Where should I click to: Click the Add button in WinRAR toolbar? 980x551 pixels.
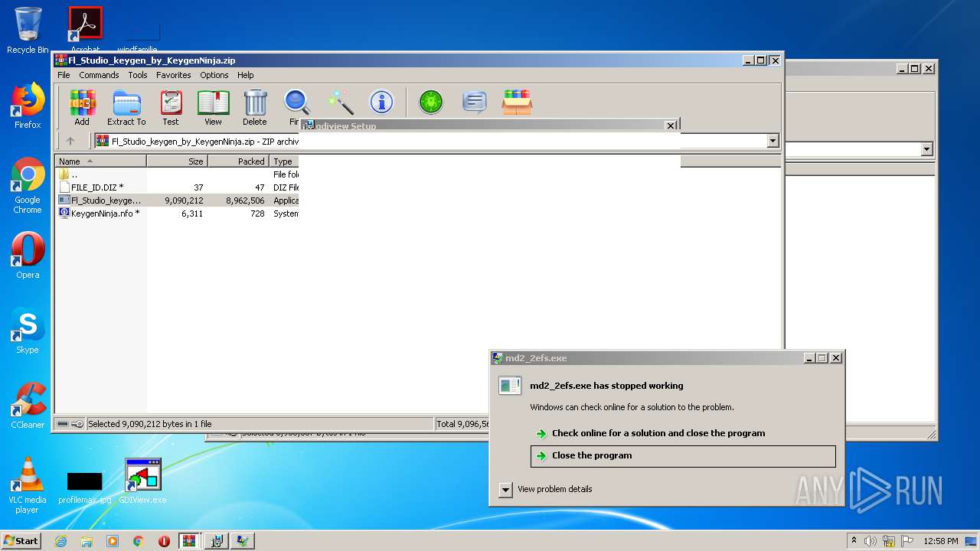pyautogui.click(x=82, y=108)
